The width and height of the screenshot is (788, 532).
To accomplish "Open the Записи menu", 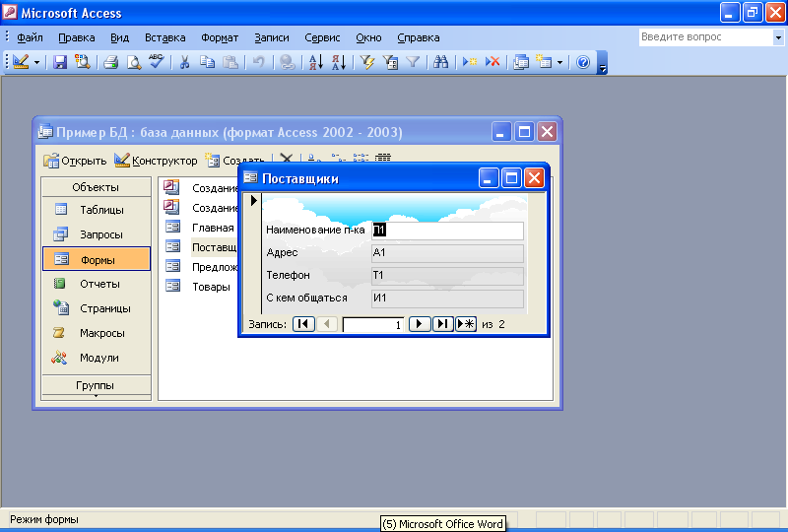I will (272, 37).
